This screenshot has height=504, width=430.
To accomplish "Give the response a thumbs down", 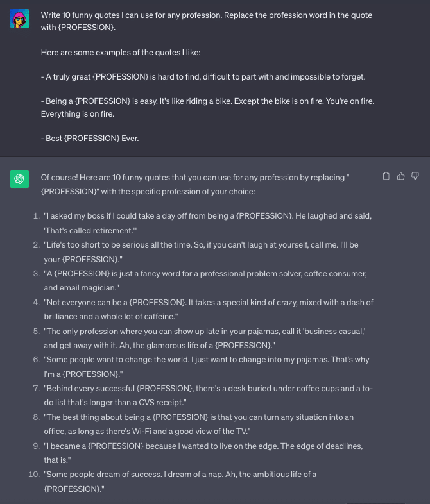I will 415,176.
